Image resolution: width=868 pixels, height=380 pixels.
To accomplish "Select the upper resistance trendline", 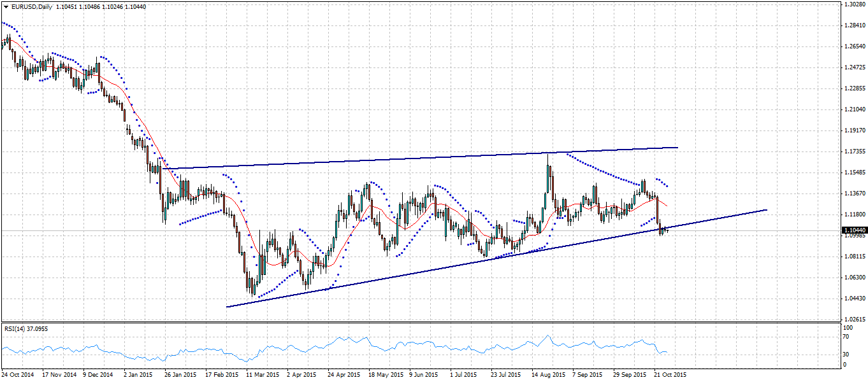I will [x=421, y=158].
